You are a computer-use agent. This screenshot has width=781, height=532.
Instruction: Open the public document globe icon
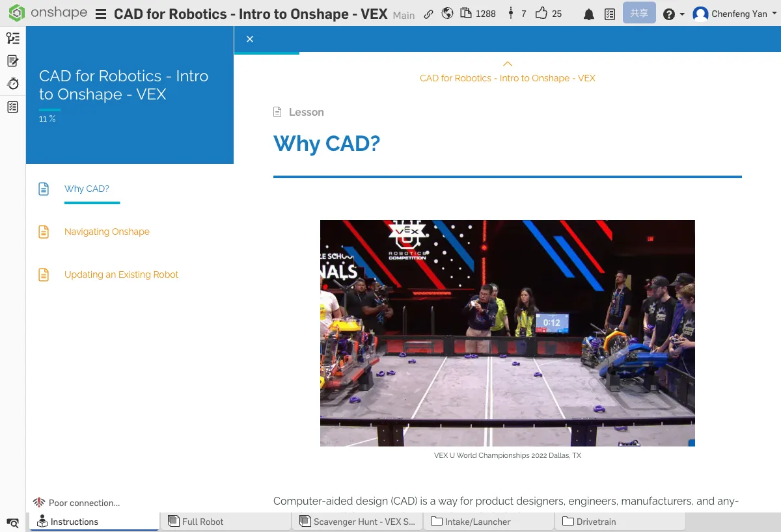(447, 13)
